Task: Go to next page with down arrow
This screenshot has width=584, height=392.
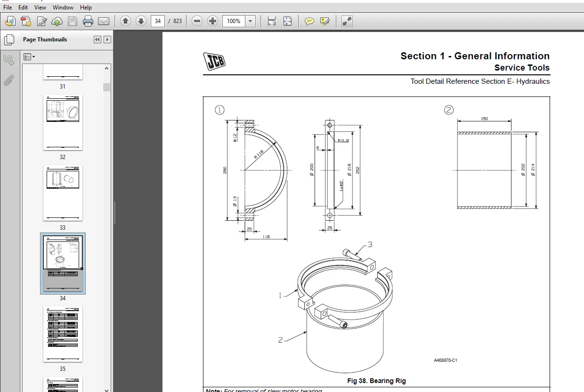Action: (x=141, y=21)
